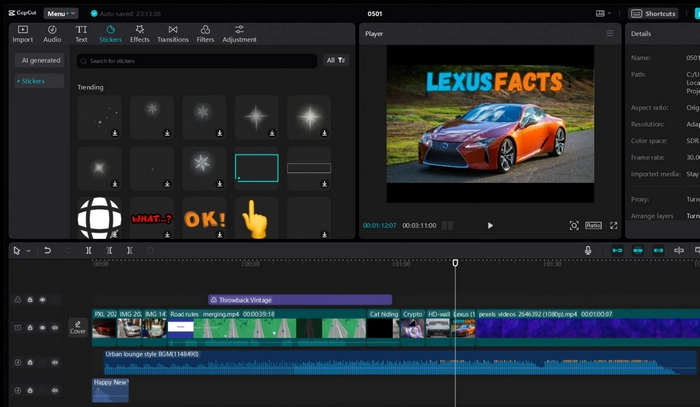
Task: Choose the Select cursor tool
Action: coord(17,251)
